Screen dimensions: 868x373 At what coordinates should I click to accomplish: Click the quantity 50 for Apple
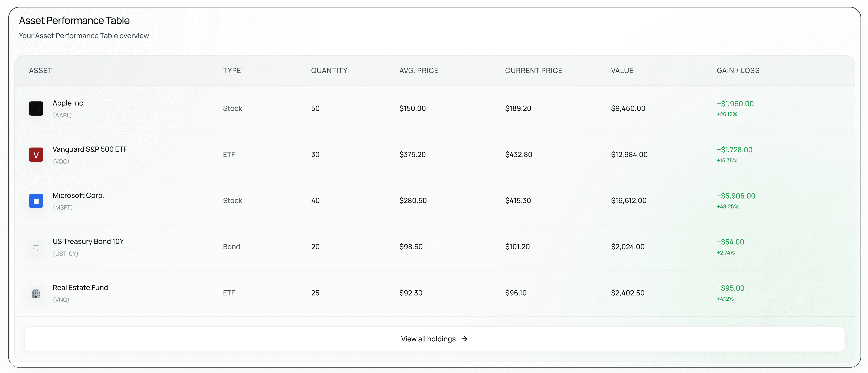pyautogui.click(x=315, y=108)
